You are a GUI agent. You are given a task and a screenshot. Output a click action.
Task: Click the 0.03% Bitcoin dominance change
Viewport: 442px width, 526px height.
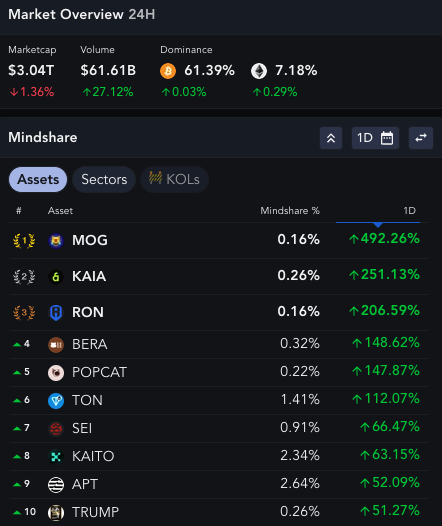click(184, 92)
